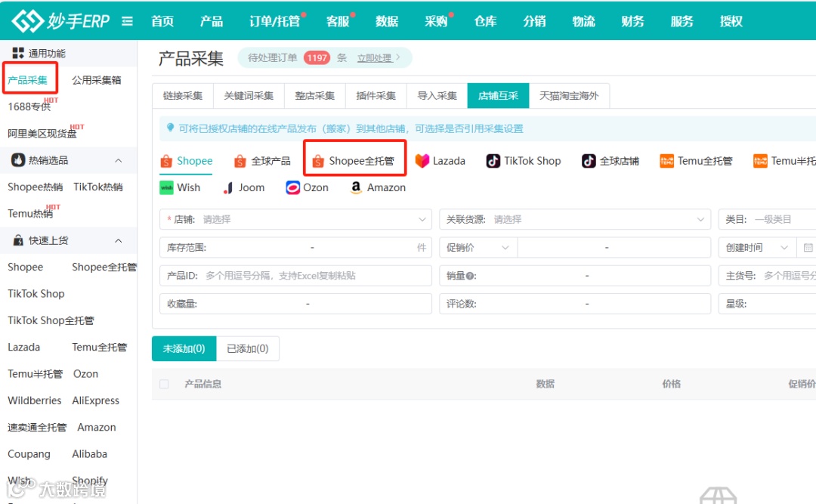Open the 分销 top menu
Screen dimensions: 816x504
point(534,21)
